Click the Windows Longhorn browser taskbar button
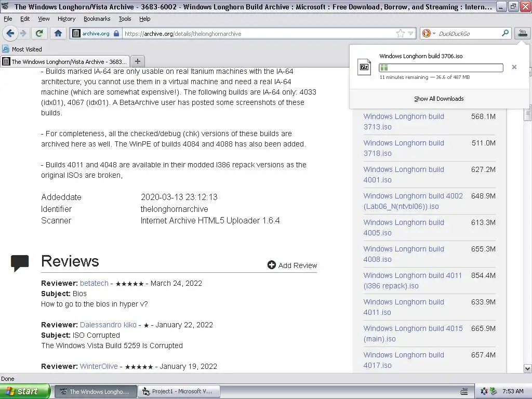 (x=96, y=392)
